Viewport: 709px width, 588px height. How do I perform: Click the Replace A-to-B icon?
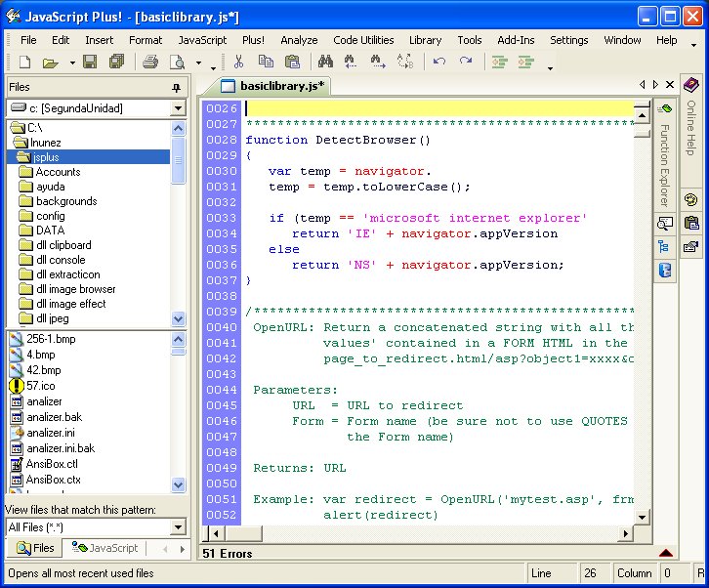click(x=405, y=62)
